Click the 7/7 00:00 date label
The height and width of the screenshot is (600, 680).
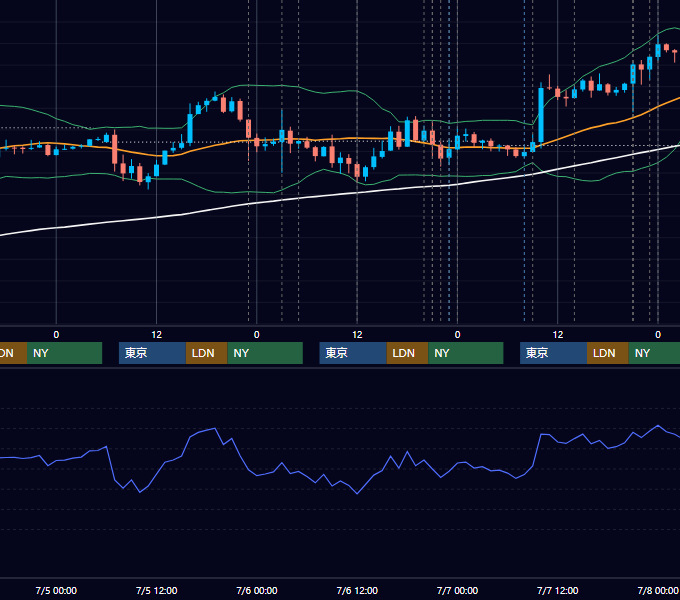[457, 590]
